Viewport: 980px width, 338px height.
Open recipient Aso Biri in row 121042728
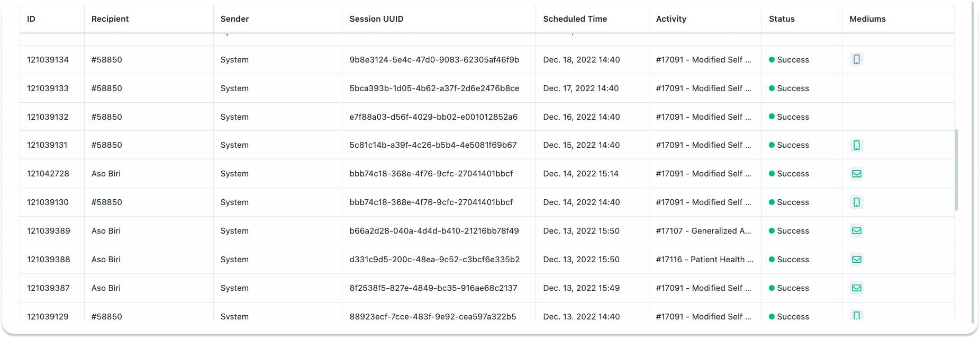click(106, 174)
